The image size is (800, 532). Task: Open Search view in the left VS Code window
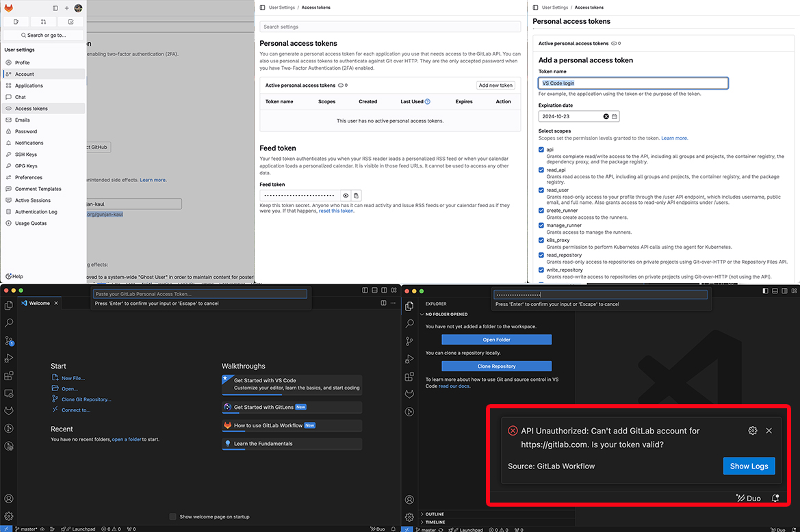pos(9,323)
